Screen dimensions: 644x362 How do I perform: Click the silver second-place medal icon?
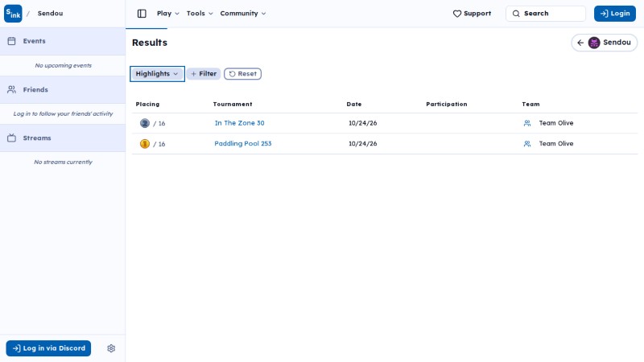click(x=145, y=123)
